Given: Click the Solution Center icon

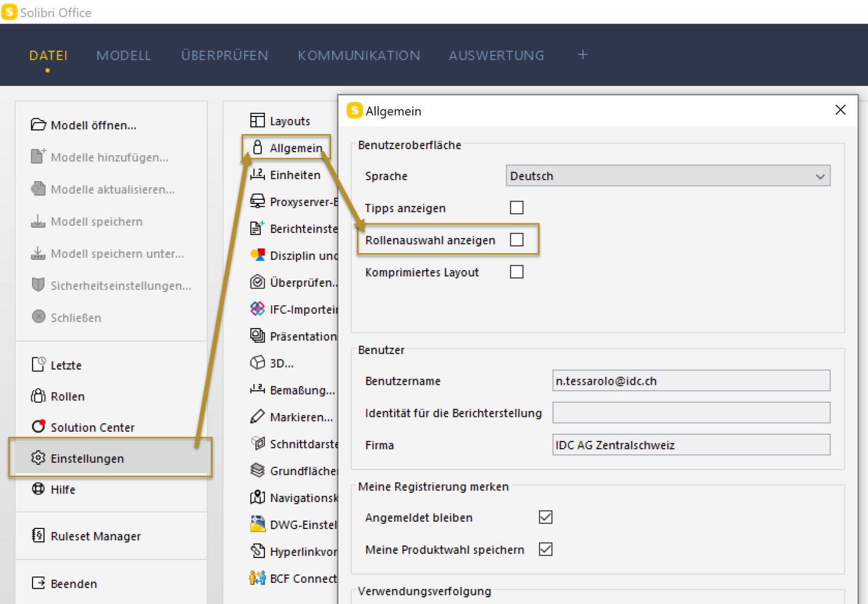Looking at the screenshot, I should 39,426.
